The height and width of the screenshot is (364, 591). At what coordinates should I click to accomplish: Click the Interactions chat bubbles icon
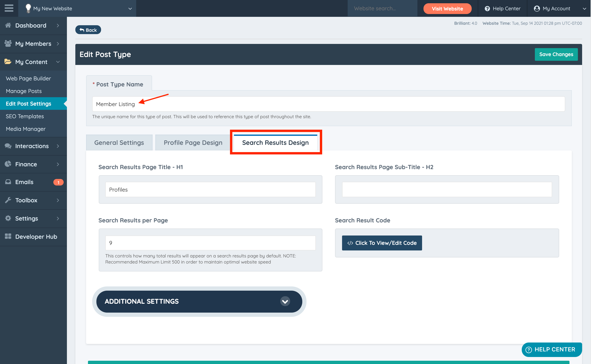(x=8, y=146)
